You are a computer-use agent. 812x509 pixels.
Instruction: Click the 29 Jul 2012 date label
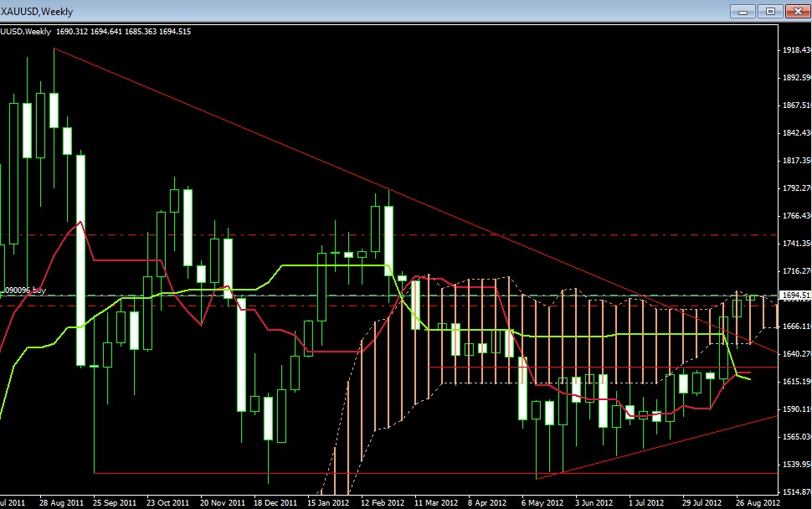pyautogui.click(x=702, y=503)
